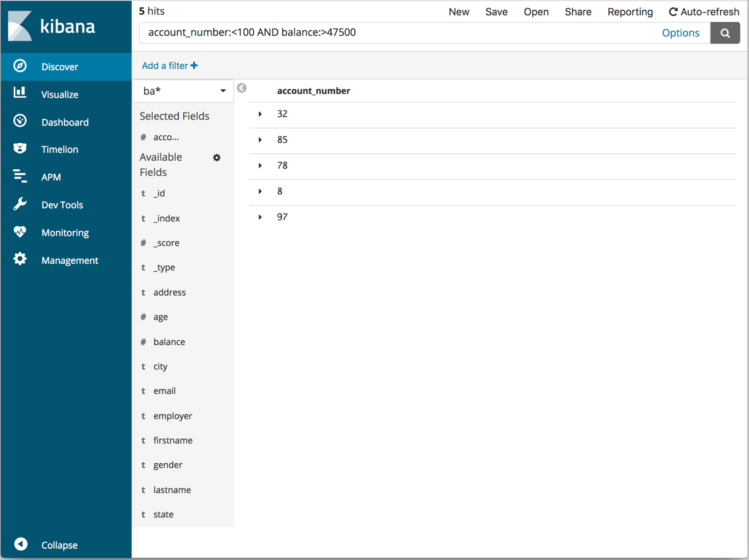Open the ba* index pattern dropdown
The height and width of the screenshot is (560, 749).
[183, 91]
